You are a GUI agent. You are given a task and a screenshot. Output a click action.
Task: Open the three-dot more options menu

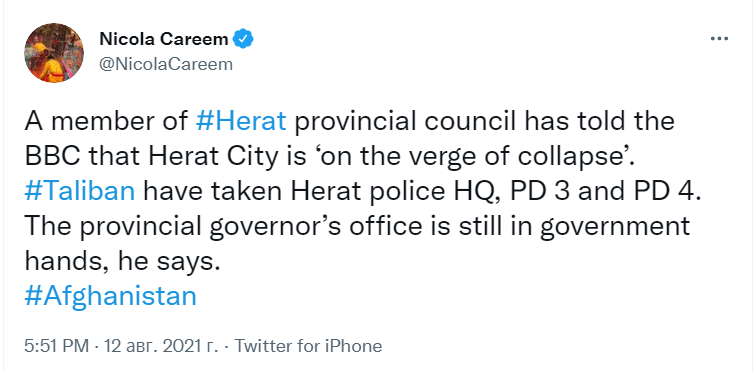[x=719, y=39]
